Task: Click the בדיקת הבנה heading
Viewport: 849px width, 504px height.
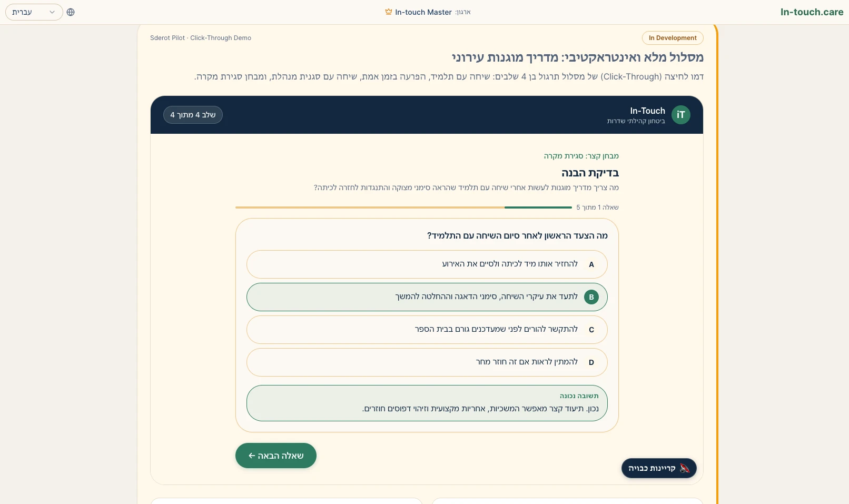Action: [x=590, y=173]
